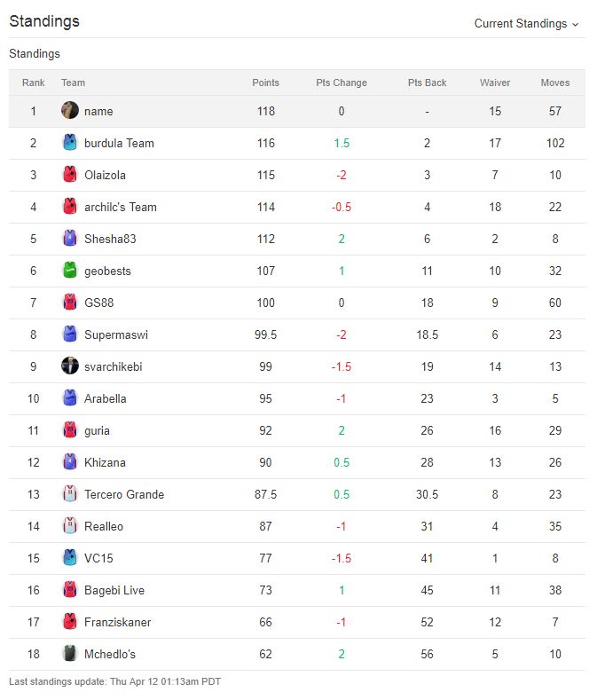Sort by the Points column header
Image resolution: width=597 pixels, height=700 pixels.
[x=265, y=83]
